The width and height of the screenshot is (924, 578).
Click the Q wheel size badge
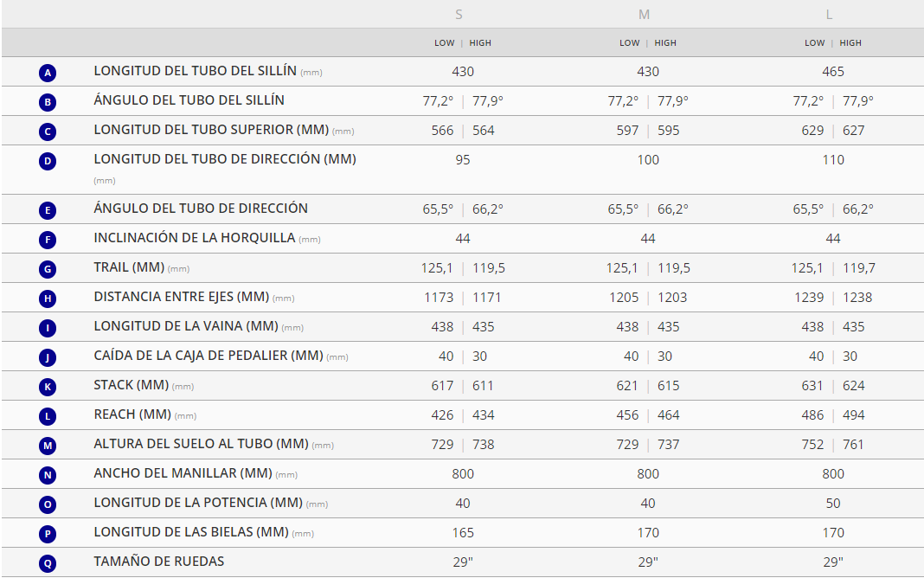point(48,563)
